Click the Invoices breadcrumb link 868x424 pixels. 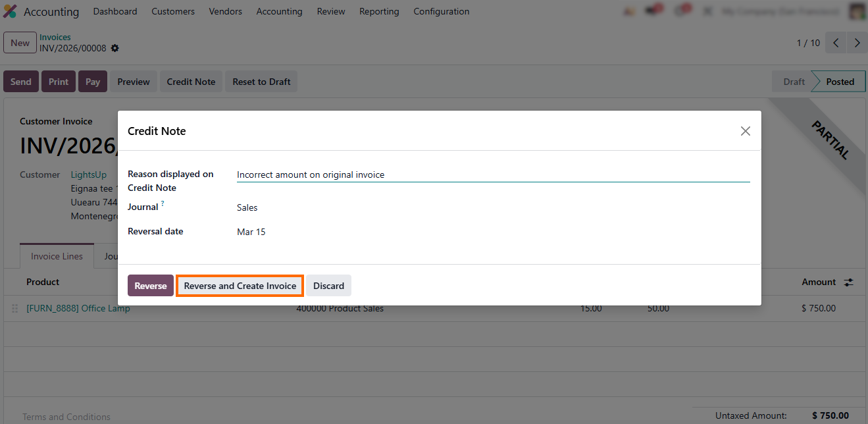click(x=55, y=38)
